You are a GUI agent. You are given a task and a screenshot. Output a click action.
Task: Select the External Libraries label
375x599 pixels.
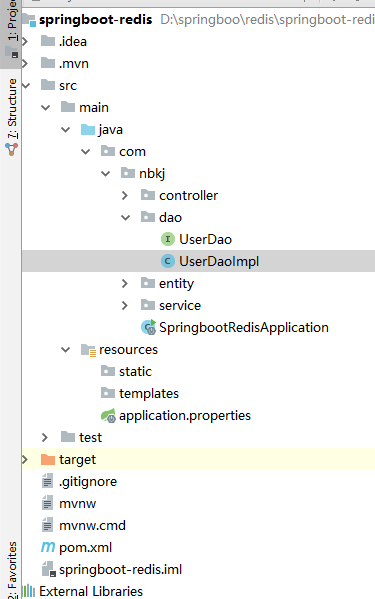coord(91,591)
